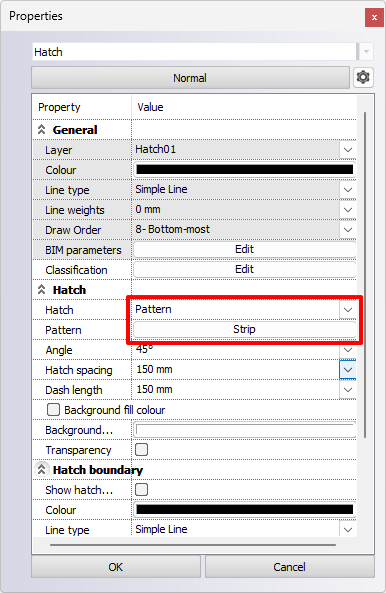The width and height of the screenshot is (386, 593).
Task: Open the gear settings icon next to Normal
Action: pyautogui.click(x=363, y=78)
